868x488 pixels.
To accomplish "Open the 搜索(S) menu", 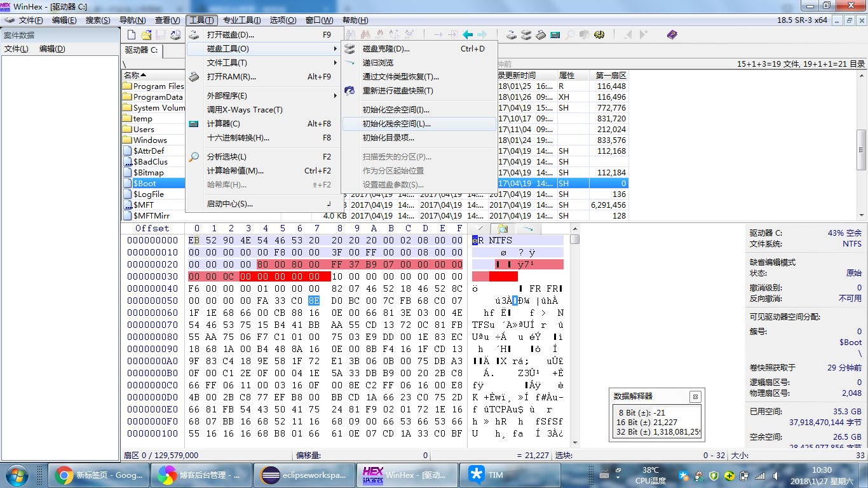I will click(x=98, y=20).
